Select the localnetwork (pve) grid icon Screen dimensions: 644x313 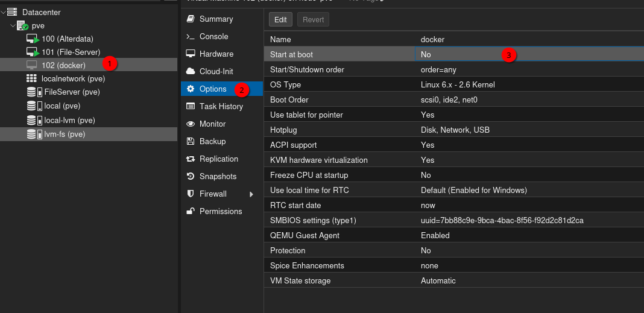[x=32, y=78]
